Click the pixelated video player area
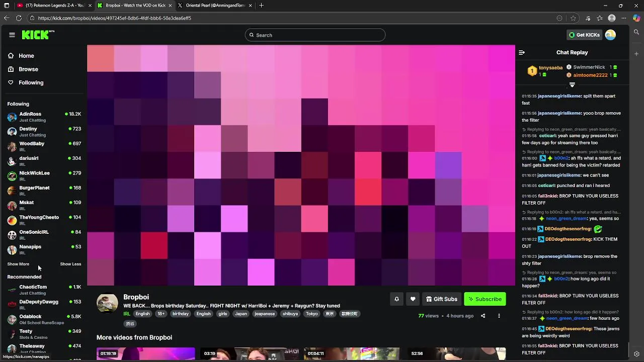 pos(301,165)
